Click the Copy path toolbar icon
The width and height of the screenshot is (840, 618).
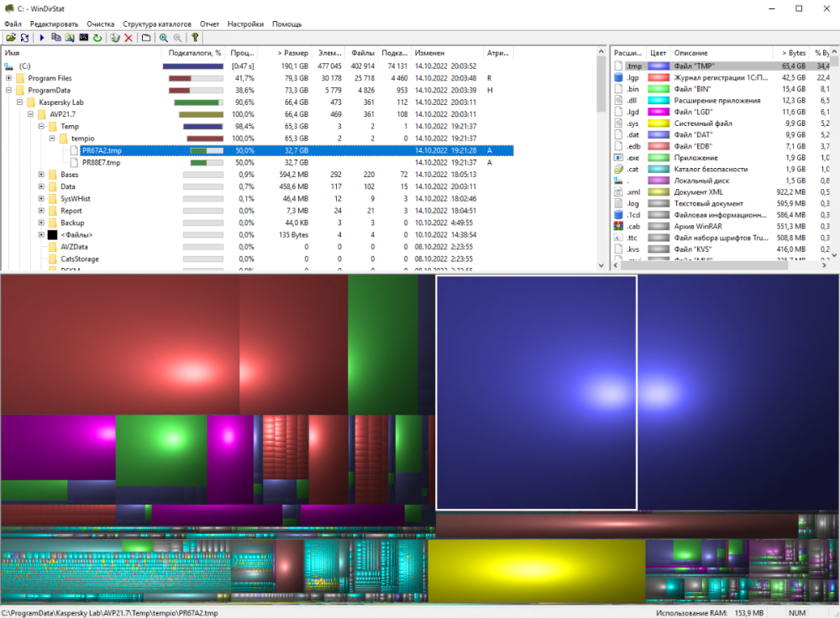[56, 38]
